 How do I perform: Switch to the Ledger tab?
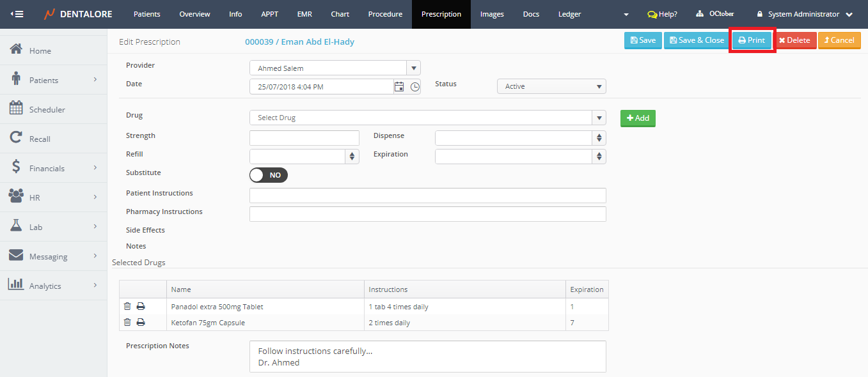pyautogui.click(x=569, y=14)
